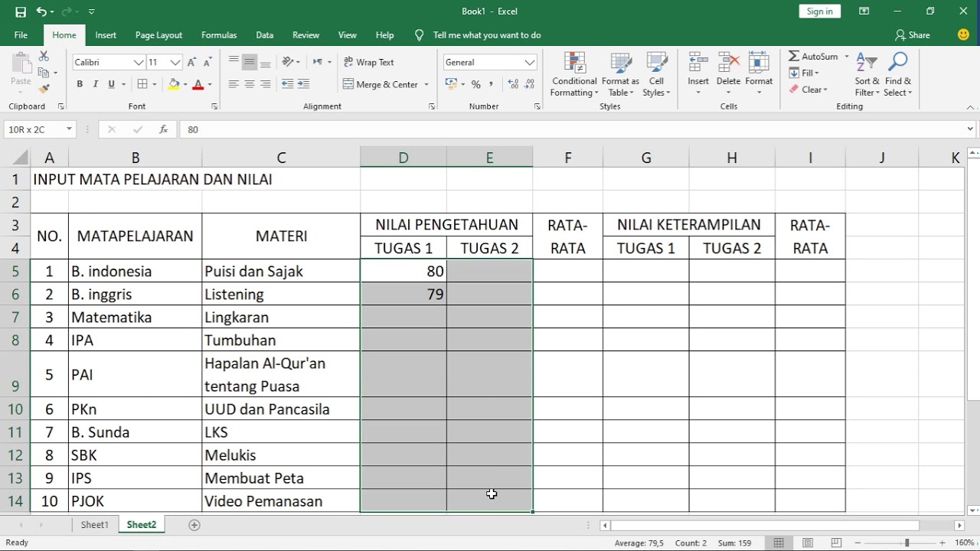The height and width of the screenshot is (551, 980).
Task: Adjust the zoom slider in status bar
Action: click(906, 543)
